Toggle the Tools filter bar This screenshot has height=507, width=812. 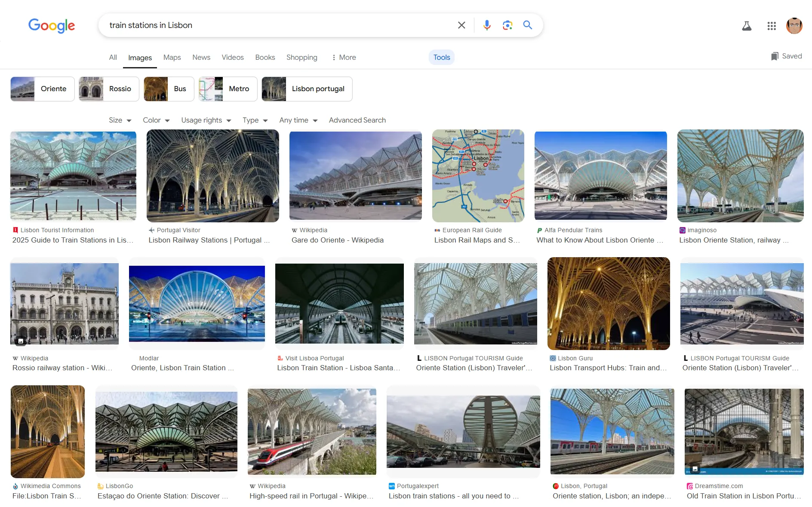pos(441,57)
